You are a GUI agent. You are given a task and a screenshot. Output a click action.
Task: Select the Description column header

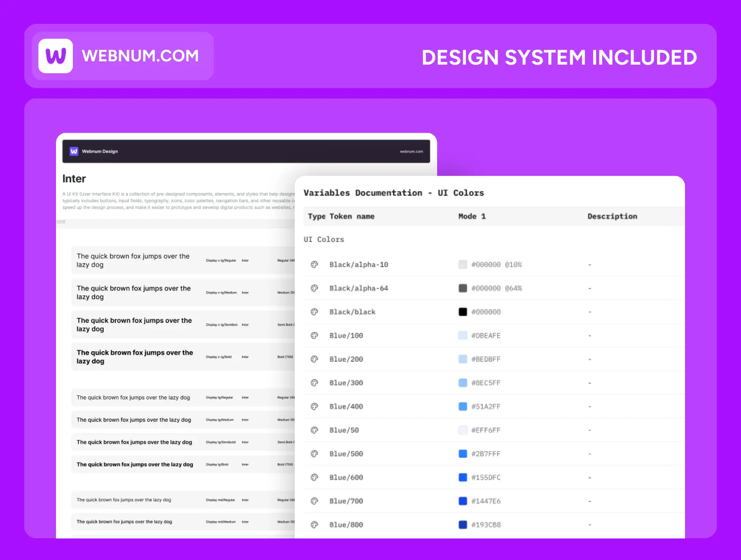[x=612, y=217]
